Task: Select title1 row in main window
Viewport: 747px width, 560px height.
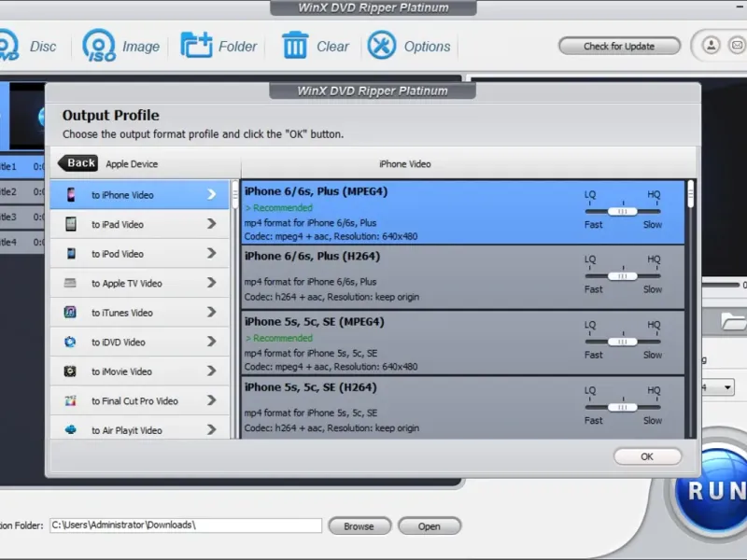Action: coord(22,167)
